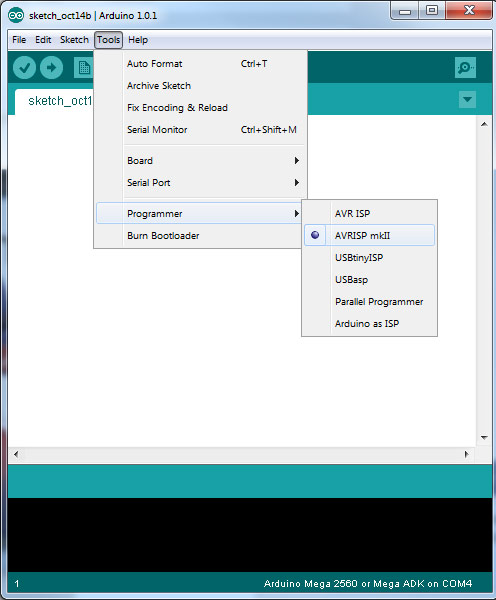Click the New sketch file icon

pos(83,68)
